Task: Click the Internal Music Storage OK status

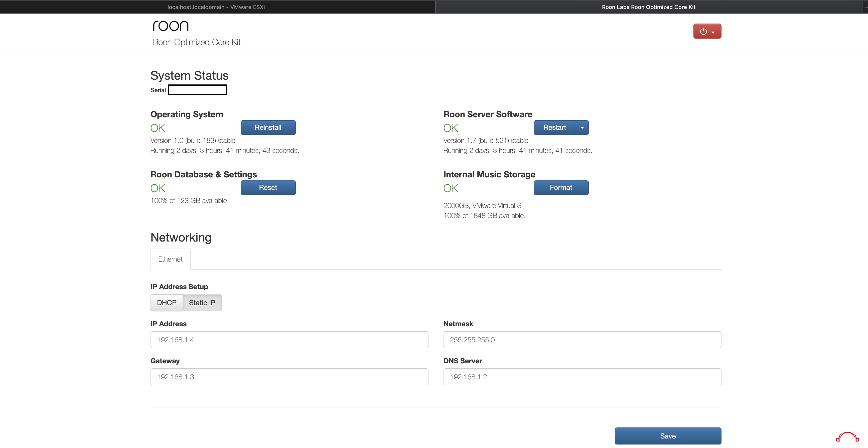Action: click(x=451, y=188)
